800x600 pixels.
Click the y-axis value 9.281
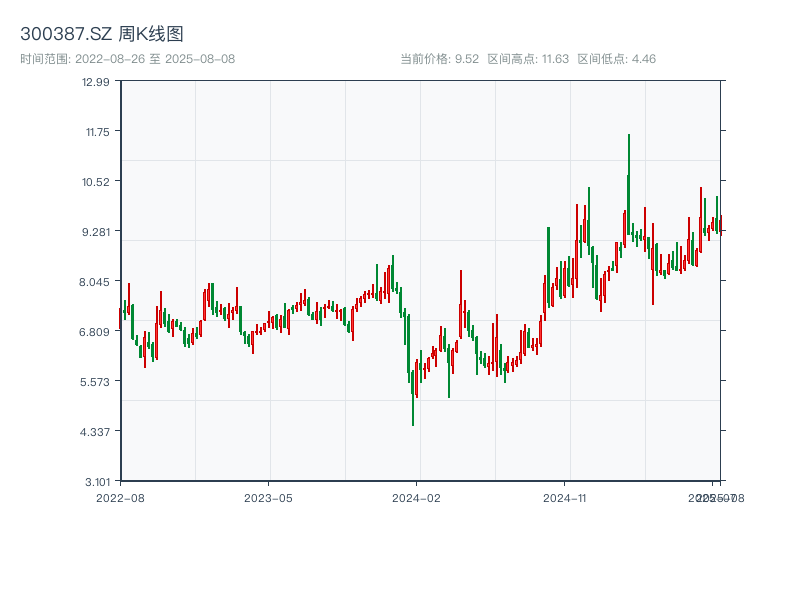click(96, 232)
